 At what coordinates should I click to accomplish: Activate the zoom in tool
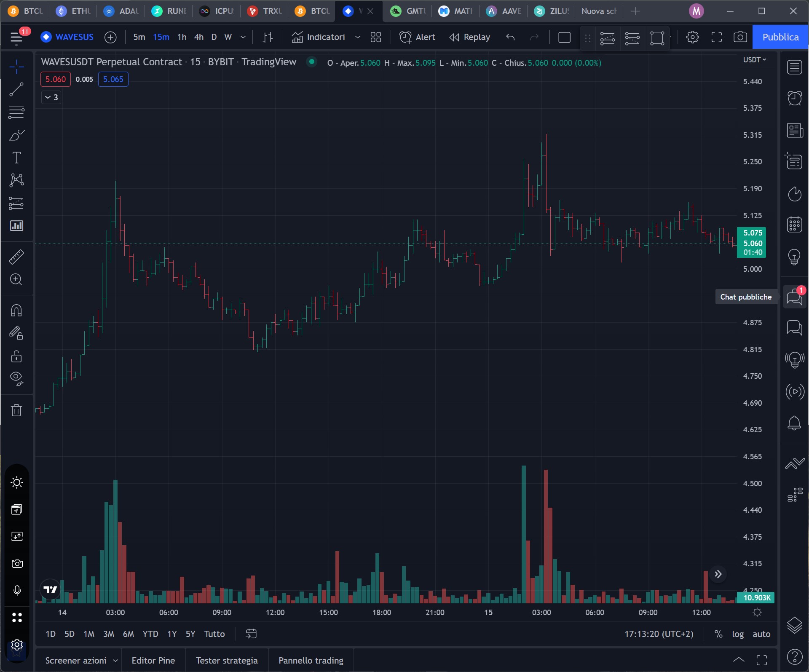16,279
